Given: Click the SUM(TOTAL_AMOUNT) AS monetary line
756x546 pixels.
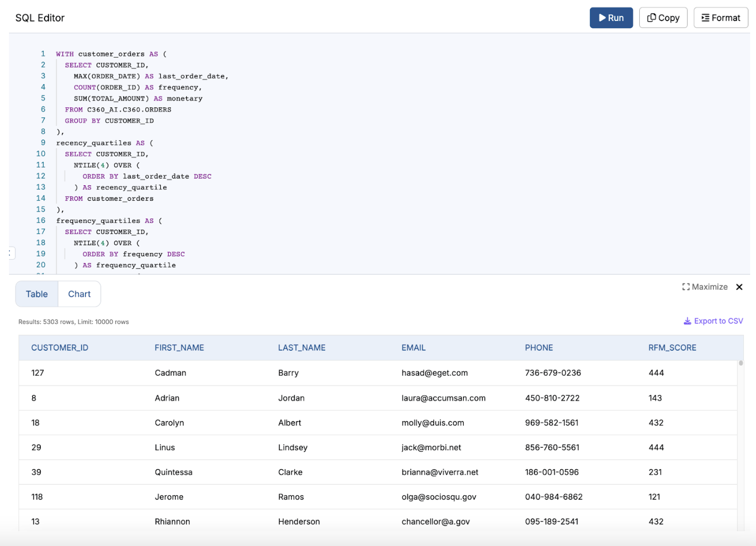Looking at the screenshot, I should coord(138,98).
